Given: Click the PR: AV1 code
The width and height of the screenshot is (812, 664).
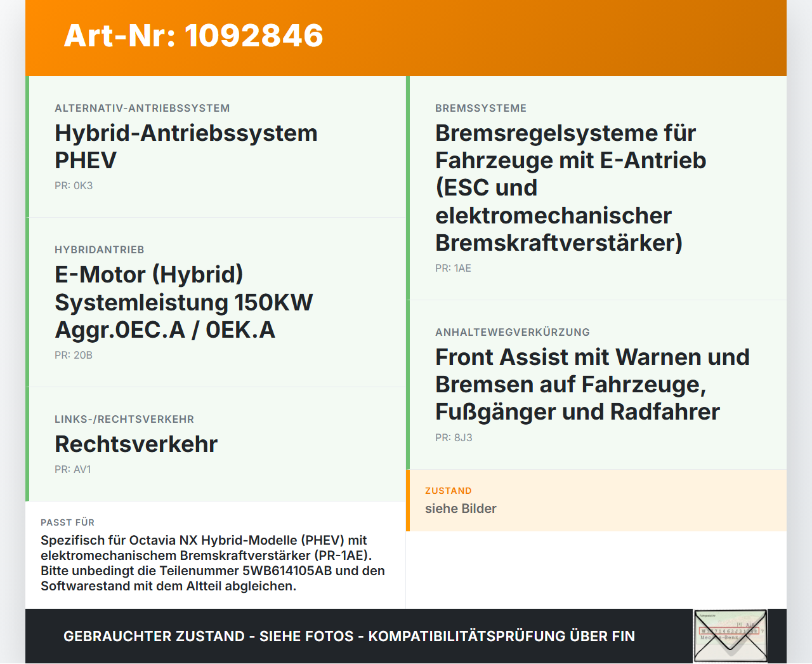Looking at the screenshot, I should [73, 470].
